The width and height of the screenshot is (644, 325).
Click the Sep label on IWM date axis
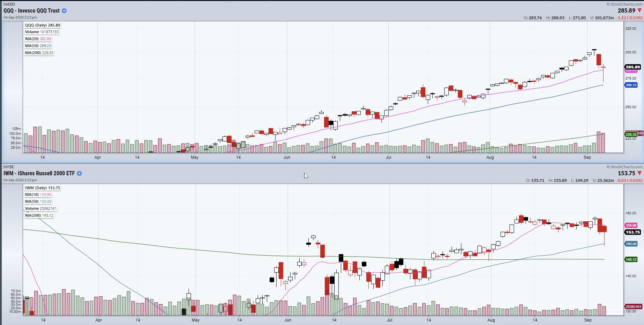tap(588, 320)
